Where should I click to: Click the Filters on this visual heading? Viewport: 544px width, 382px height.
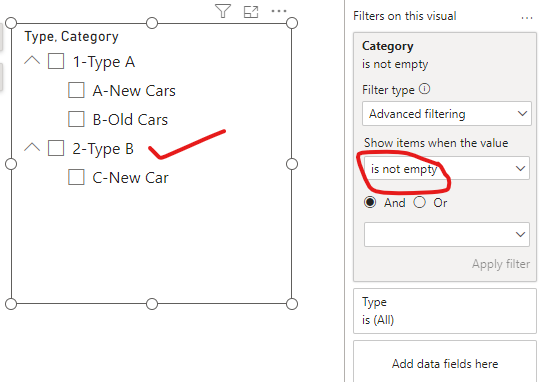pyautogui.click(x=405, y=16)
